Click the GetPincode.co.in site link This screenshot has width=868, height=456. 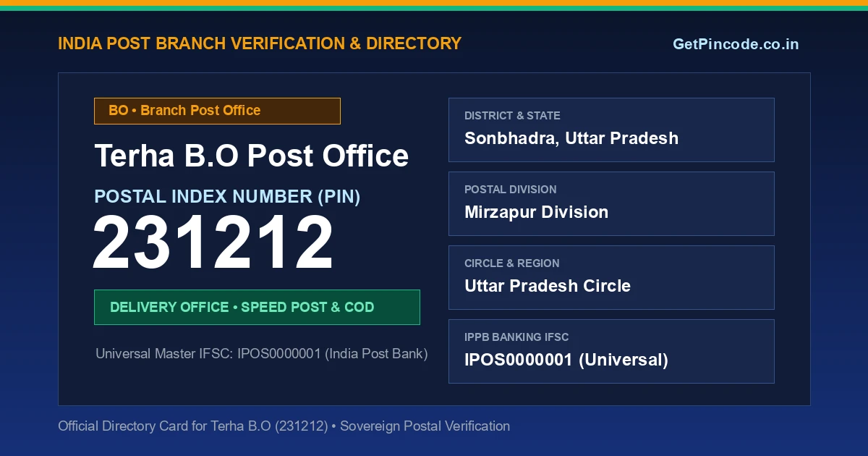click(736, 44)
